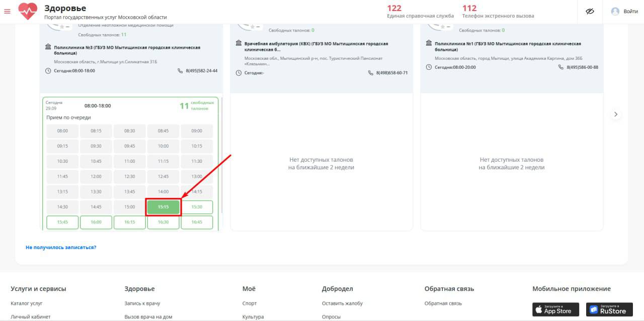
Task: Click phone icon for 8(495)582-24-44
Action: click(x=180, y=71)
